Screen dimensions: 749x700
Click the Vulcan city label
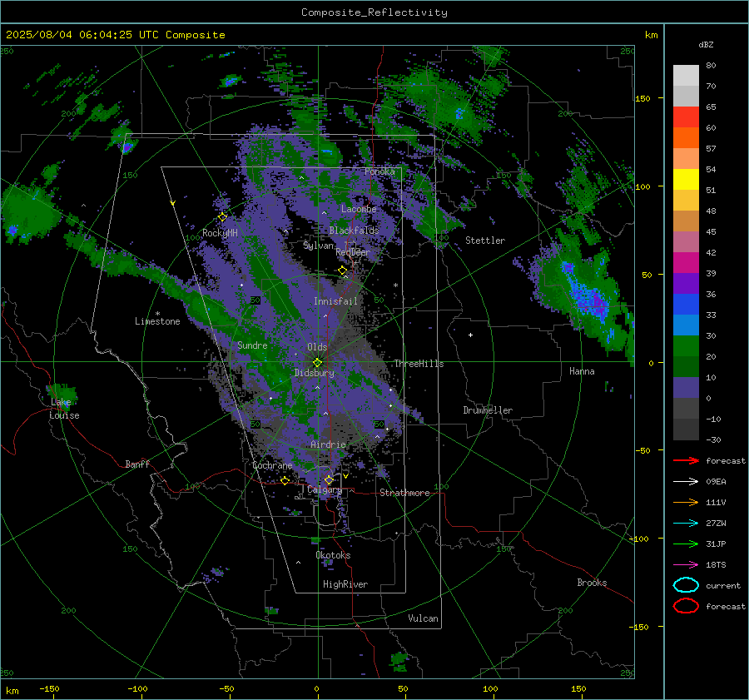(424, 618)
